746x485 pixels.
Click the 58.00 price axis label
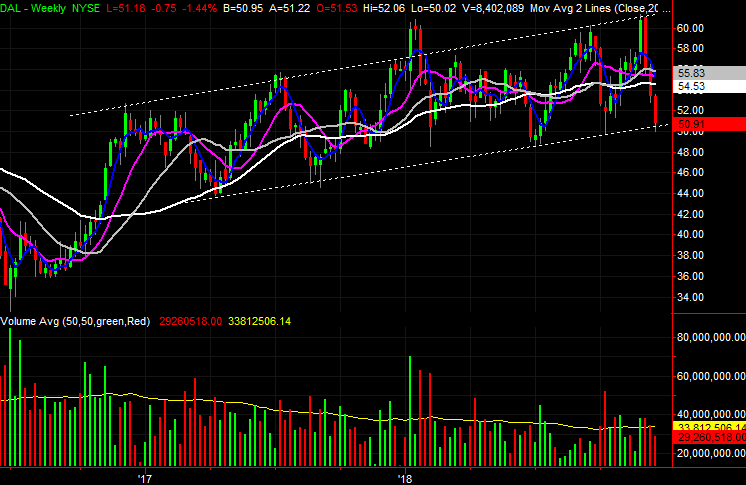point(690,49)
